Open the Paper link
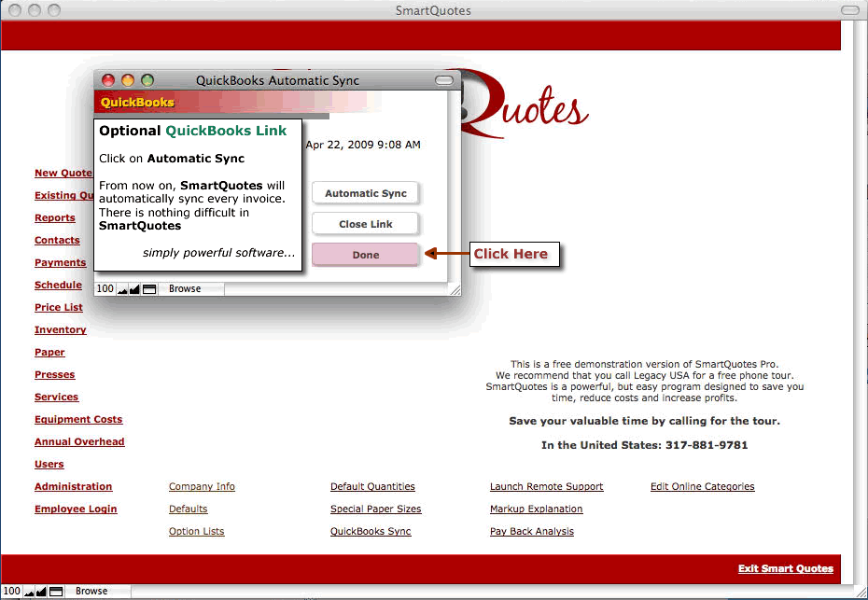The width and height of the screenshot is (868, 600). coord(49,352)
